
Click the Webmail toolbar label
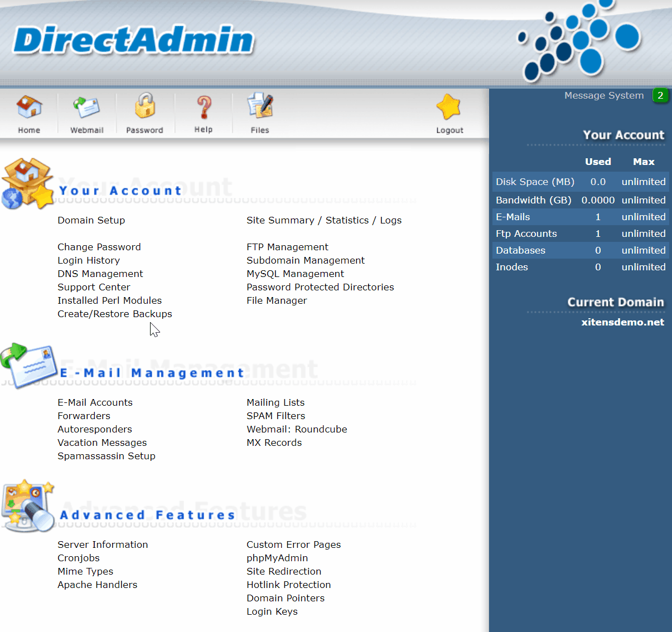[87, 130]
